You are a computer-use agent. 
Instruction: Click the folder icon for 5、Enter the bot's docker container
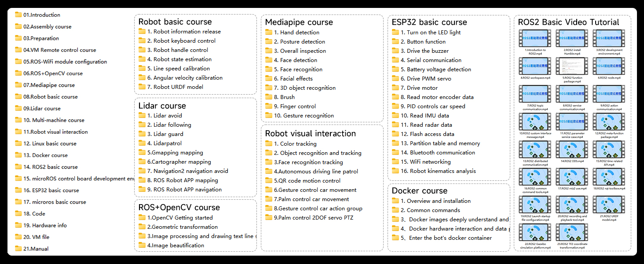pos(395,238)
